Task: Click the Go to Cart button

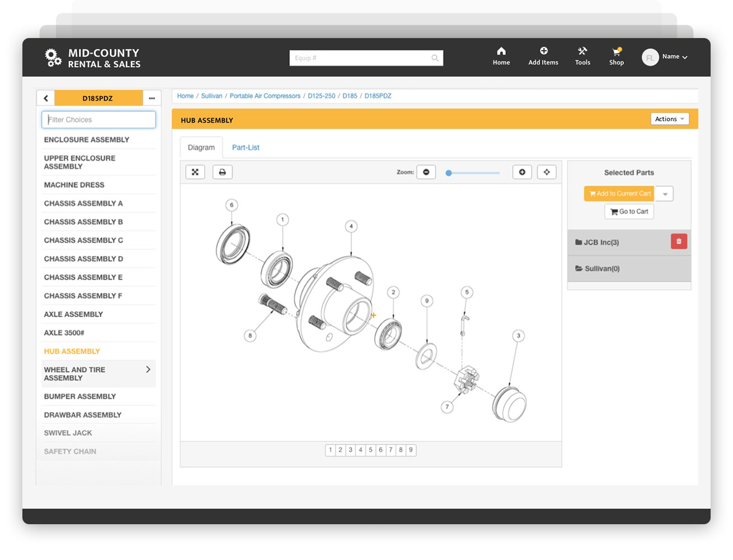Action: (x=629, y=211)
